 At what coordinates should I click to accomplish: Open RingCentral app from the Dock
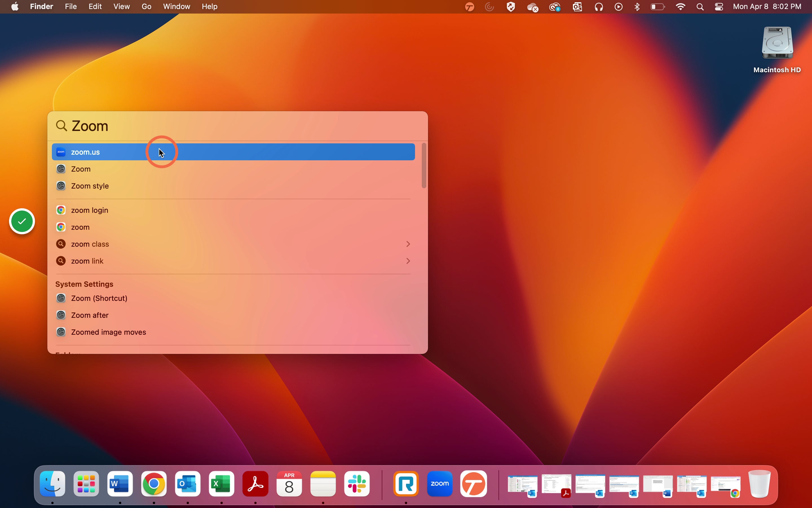pyautogui.click(x=406, y=484)
